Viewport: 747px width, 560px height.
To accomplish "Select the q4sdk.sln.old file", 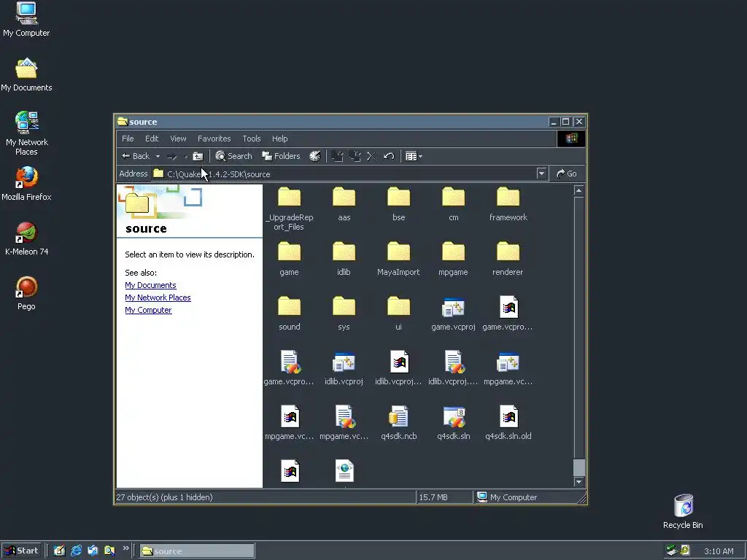I will [x=508, y=424].
